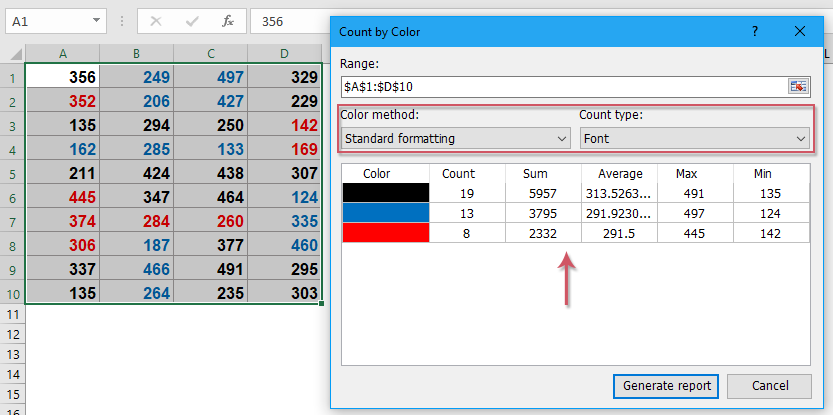Select the red color swatch row
This screenshot has width=833, height=415.
coord(576,233)
